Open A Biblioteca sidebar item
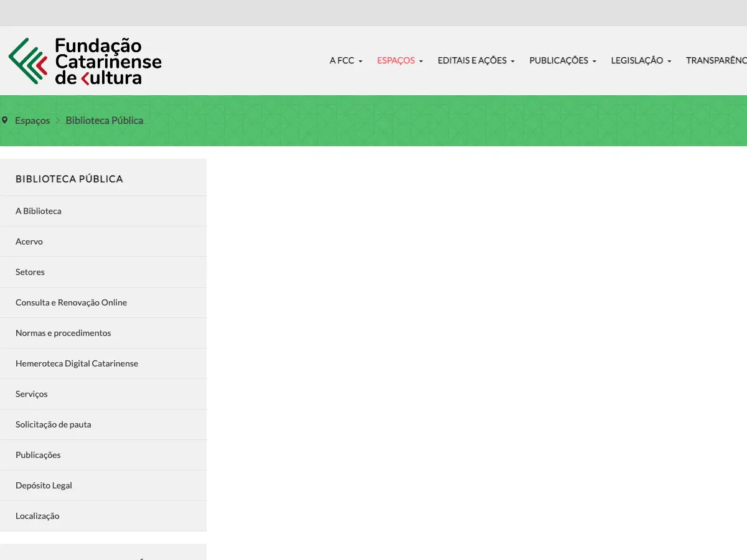This screenshot has height=560, width=747. [103, 211]
